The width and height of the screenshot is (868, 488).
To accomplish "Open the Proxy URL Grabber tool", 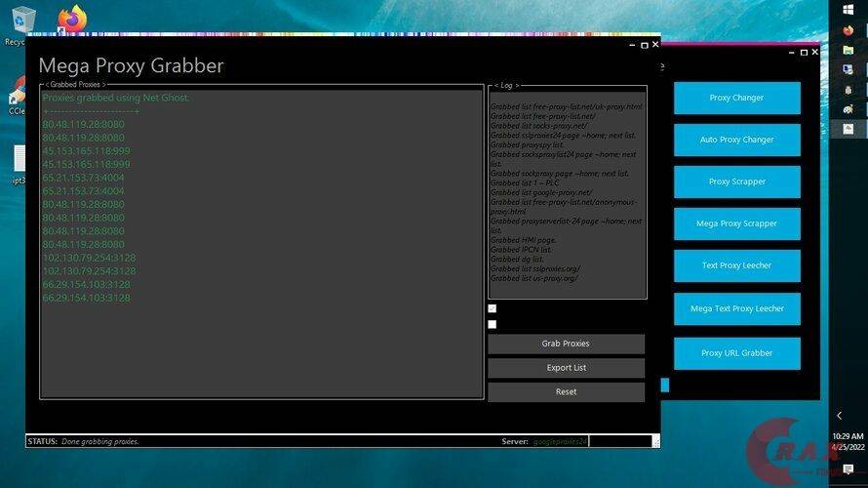I will pyautogui.click(x=736, y=353).
